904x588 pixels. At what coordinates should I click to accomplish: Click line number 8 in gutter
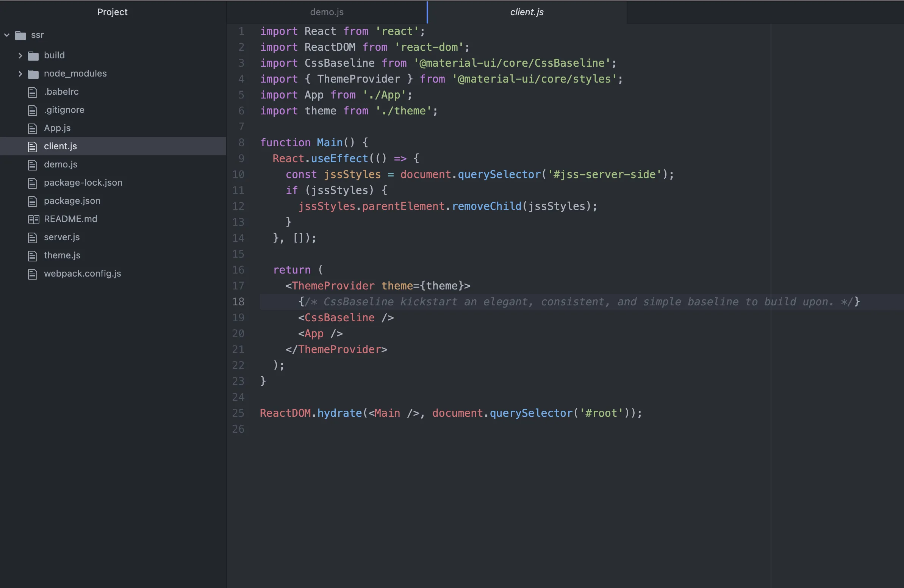[x=241, y=143]
